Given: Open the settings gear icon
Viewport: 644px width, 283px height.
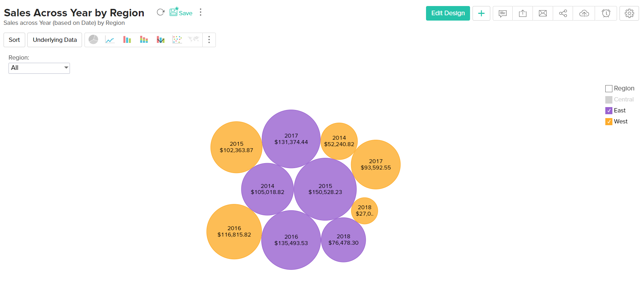Looking at the screenshot, I should (629, 13).
